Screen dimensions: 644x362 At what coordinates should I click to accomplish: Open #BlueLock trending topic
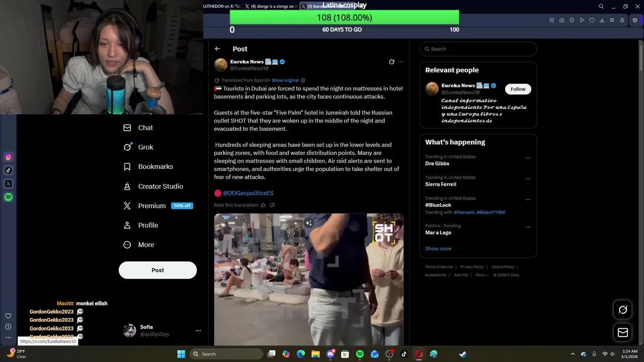pos(438,205)
